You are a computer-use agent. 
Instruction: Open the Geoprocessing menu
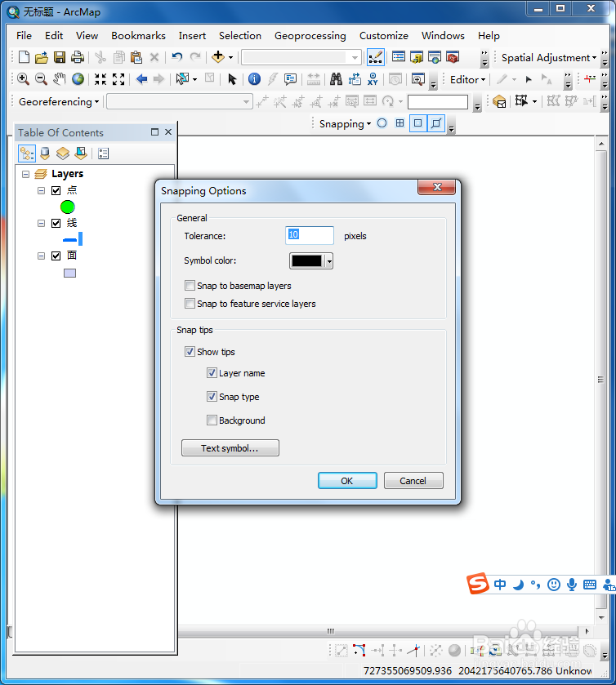(x=310, y=36)
